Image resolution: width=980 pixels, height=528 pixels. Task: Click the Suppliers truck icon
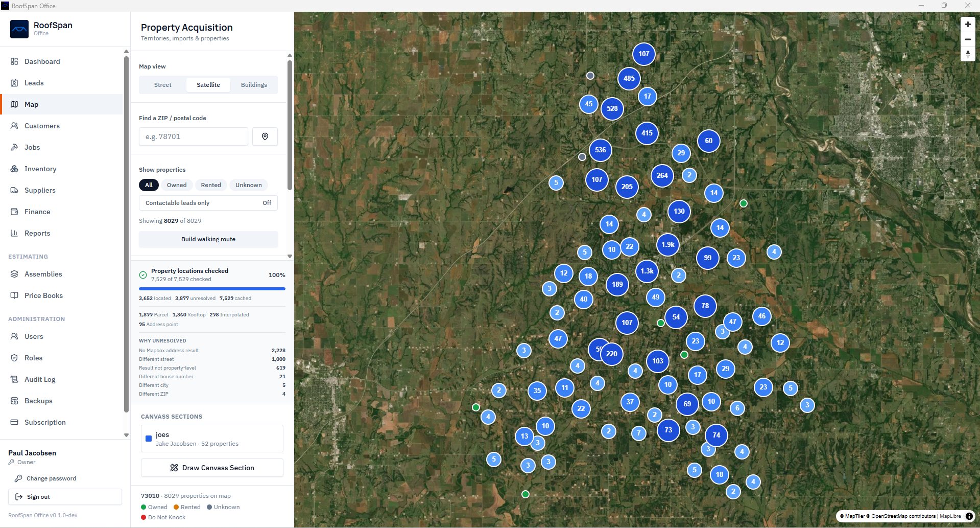coord(14,190)
